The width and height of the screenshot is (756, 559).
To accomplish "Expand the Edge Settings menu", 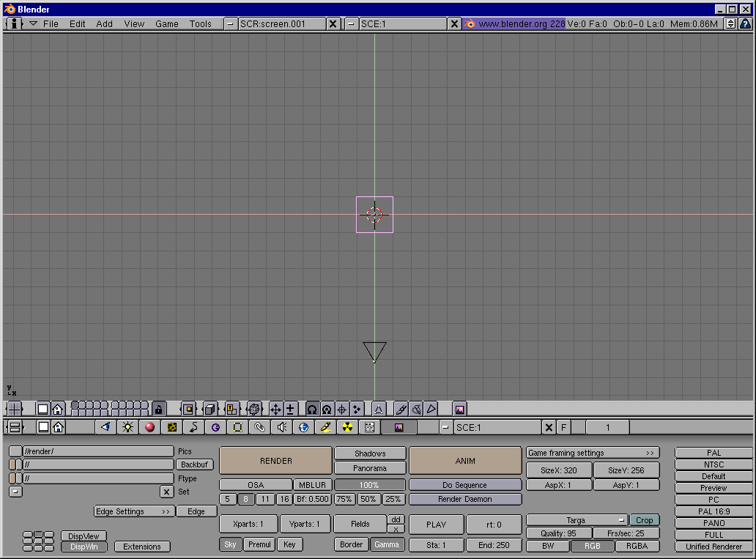I will click(x=134, y=511).
